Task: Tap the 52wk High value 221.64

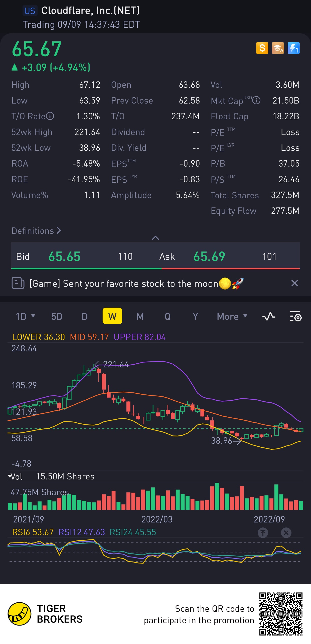Action: click(87, 132)
